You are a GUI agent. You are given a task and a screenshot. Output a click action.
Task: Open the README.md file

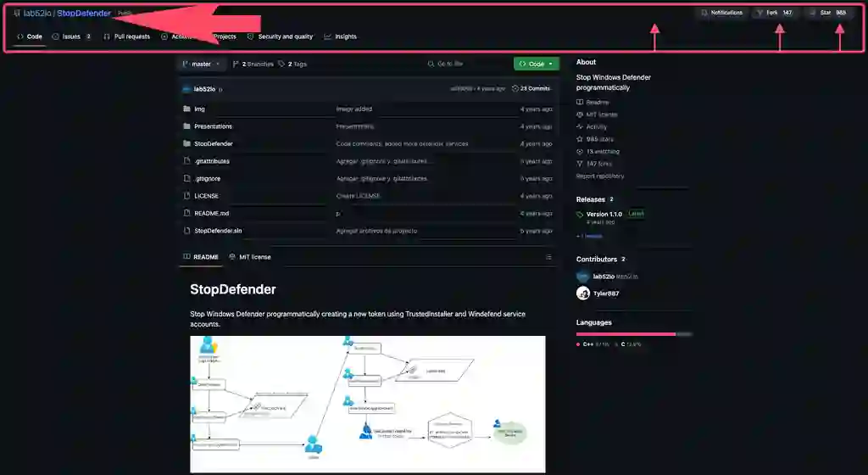(211, 213)
